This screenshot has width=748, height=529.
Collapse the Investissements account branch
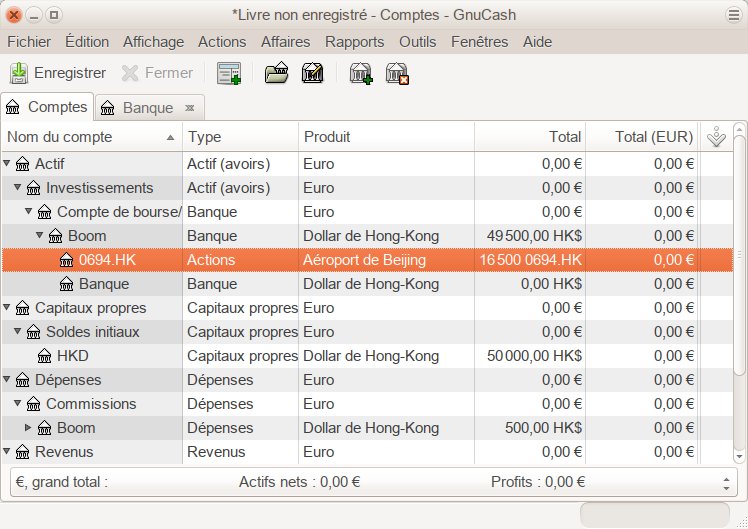[18, 188]
